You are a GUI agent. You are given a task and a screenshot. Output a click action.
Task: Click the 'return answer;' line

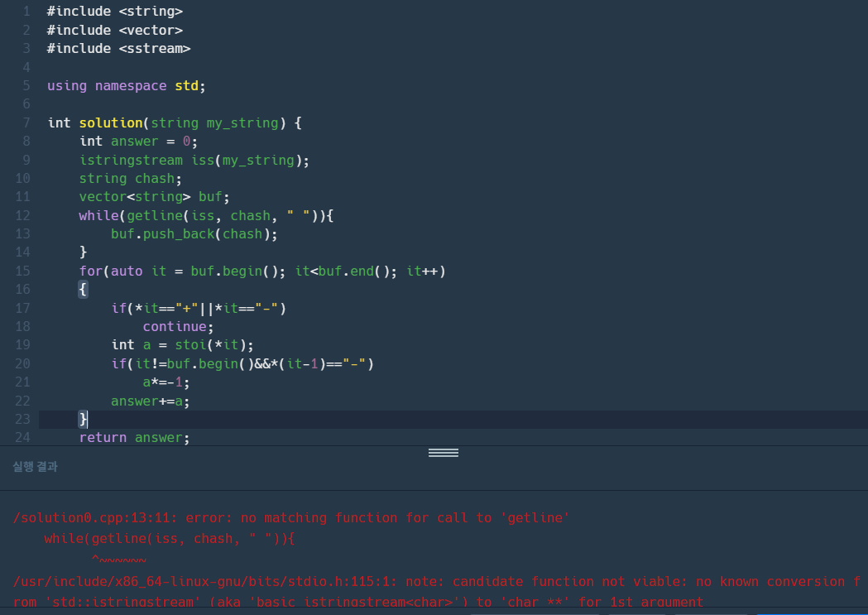point(134,437)
